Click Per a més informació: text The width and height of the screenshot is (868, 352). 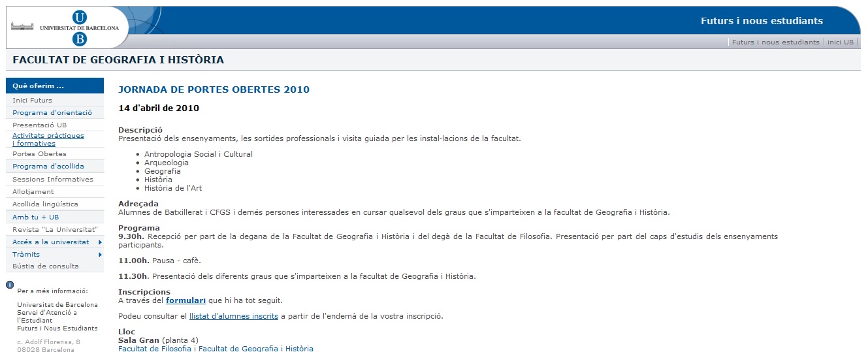click(x=53, y=291)
